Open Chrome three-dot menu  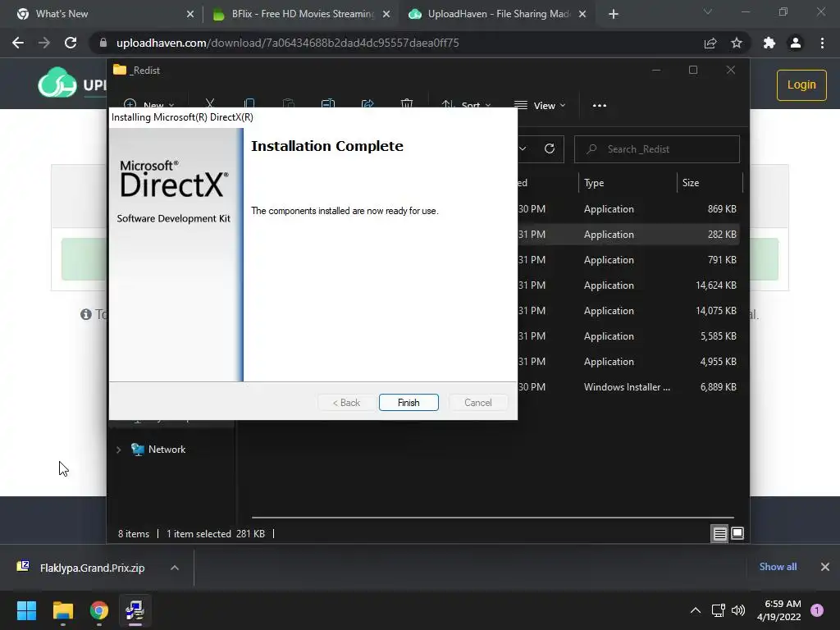pyautogui.click(x=822, y=43)
